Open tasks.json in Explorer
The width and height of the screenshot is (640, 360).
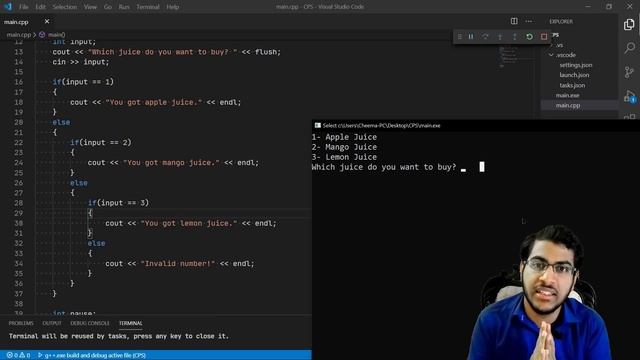coord(572,85)
